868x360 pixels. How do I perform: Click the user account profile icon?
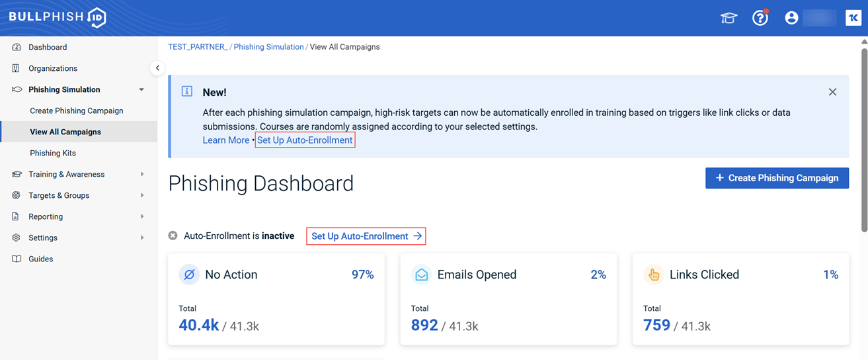pos(791,18)
